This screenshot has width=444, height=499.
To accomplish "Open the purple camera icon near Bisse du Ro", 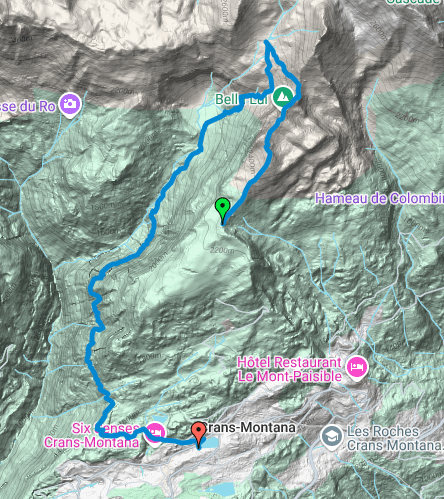I will click(x=70, y=104).
